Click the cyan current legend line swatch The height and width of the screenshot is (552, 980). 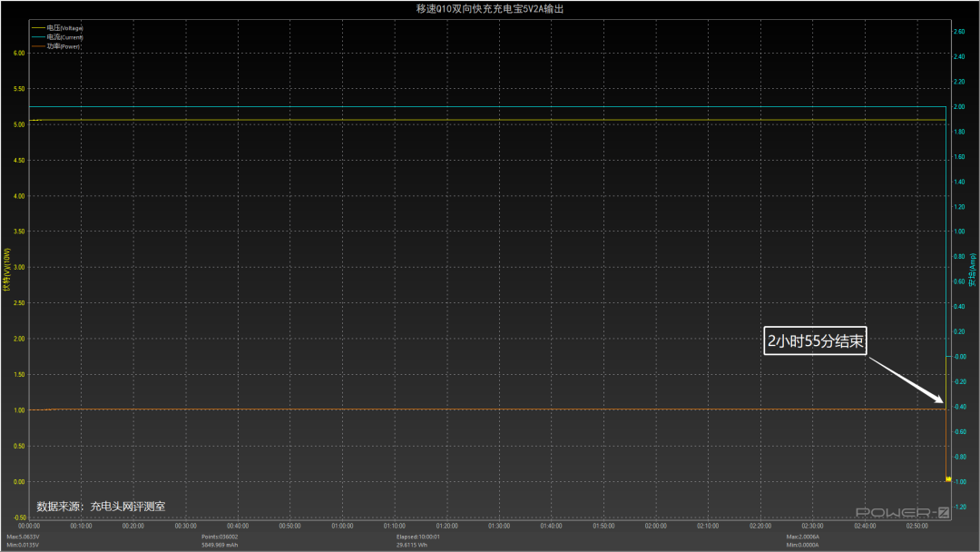click(38, 37)
